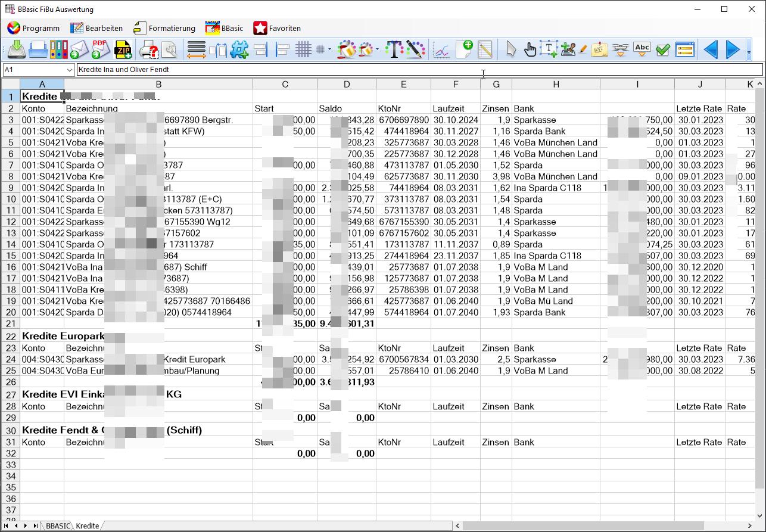This screenshot has height=532, width=766.
Task: Switch to the BBASIC sheet tab
Action: [x=58, y=526]
